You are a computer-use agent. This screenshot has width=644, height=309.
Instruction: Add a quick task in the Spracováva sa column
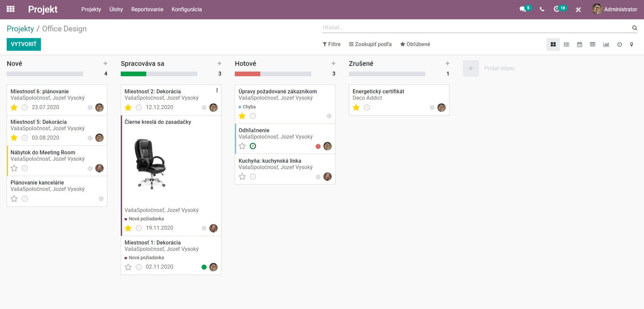pos(219,63)
